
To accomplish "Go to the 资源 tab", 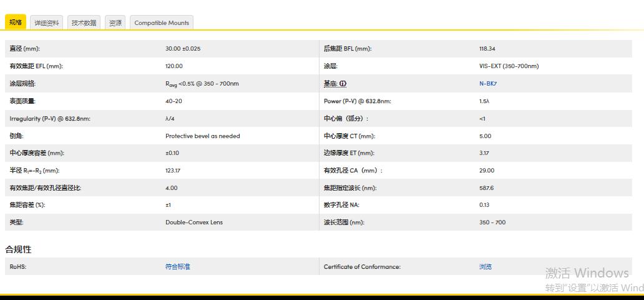I will pyautogui.click(x=115, y=23).
